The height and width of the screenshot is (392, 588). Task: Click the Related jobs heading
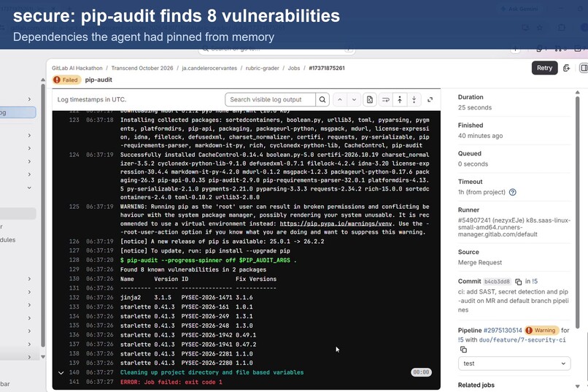(476, 385)
